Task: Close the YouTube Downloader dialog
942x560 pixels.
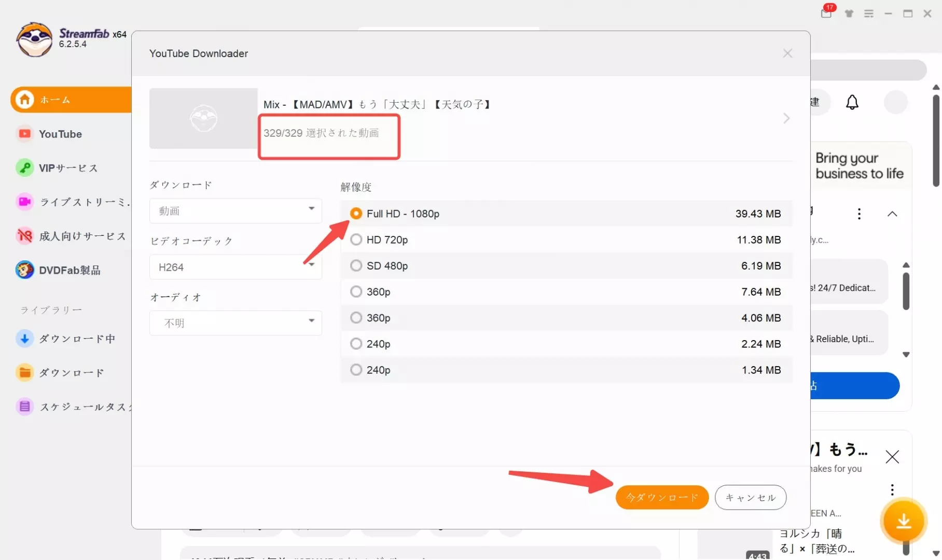Action: coord(787,53)
